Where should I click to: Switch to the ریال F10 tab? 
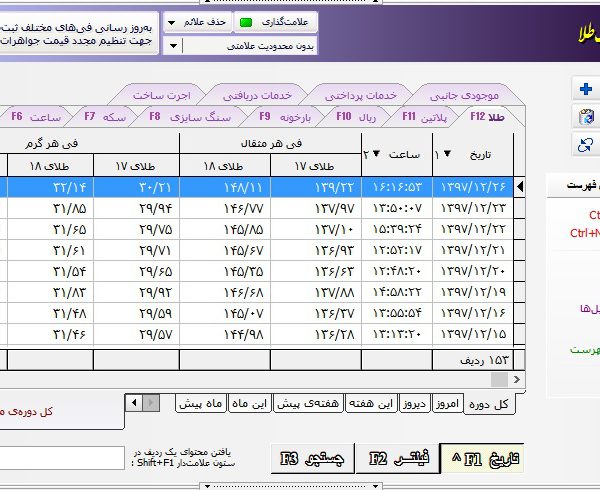coord(356,117)
